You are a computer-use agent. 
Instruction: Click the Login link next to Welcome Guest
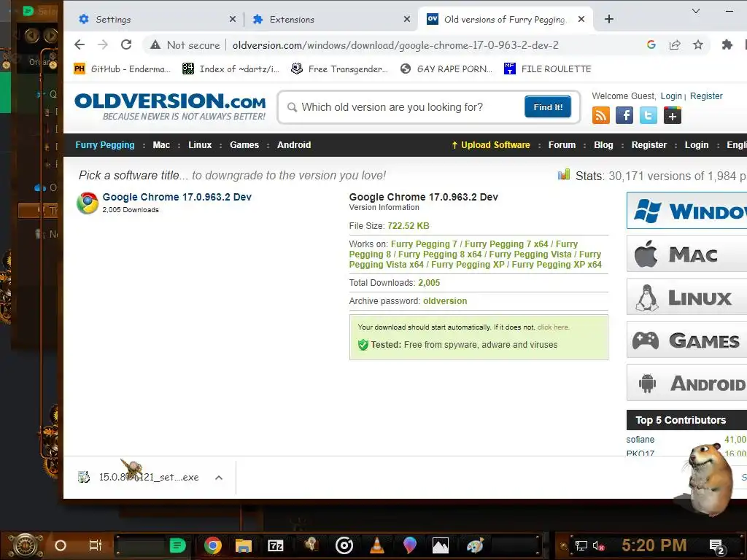671,96
